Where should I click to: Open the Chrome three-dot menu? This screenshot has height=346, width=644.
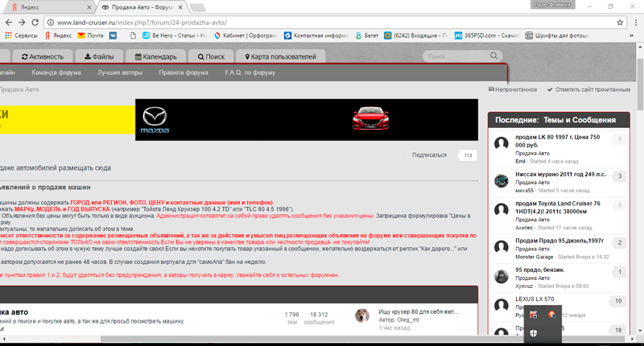coord(636,23)
